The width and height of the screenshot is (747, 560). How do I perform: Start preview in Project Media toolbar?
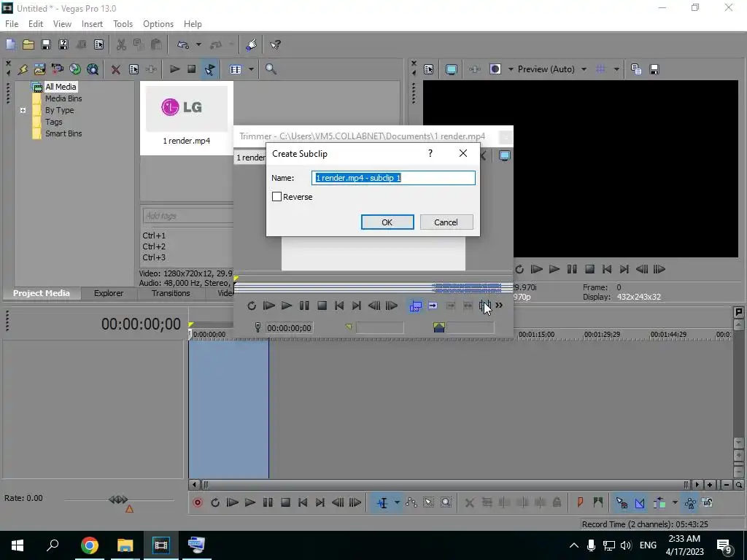[x=174, y=69]
